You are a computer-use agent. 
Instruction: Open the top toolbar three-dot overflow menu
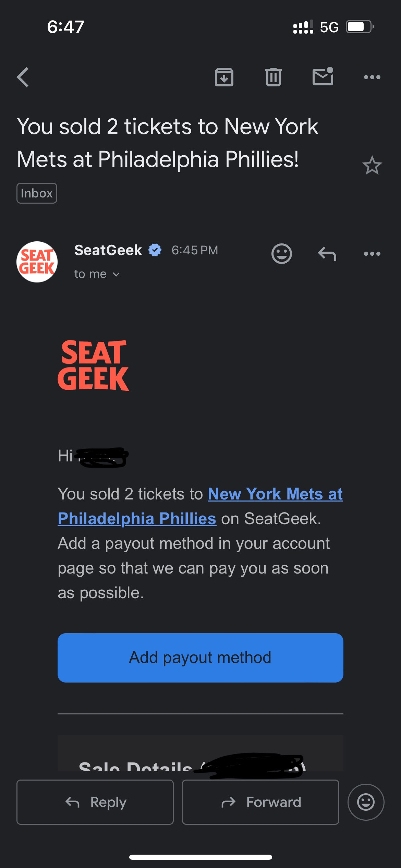click(x=372, y=77)
